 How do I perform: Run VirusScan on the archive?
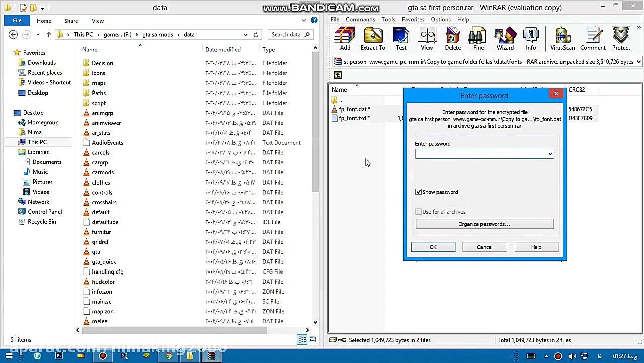coord(562,39)
